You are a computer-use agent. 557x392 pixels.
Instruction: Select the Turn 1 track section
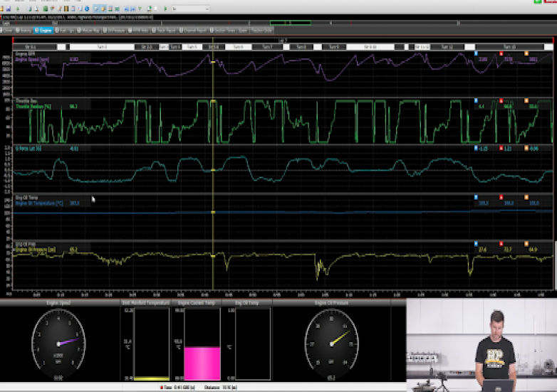[102, 47]
